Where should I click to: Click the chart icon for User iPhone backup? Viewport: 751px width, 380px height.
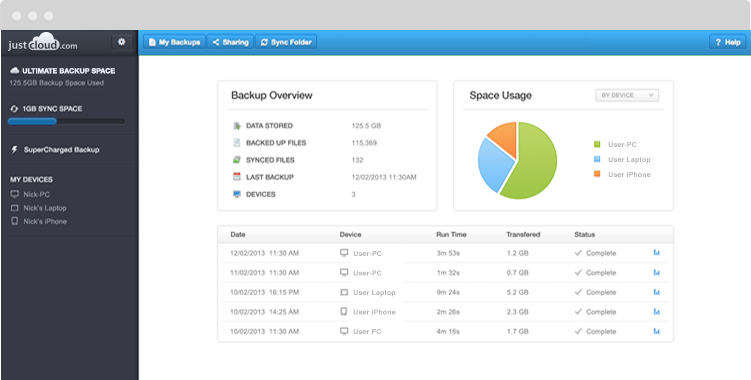(656, 311)
